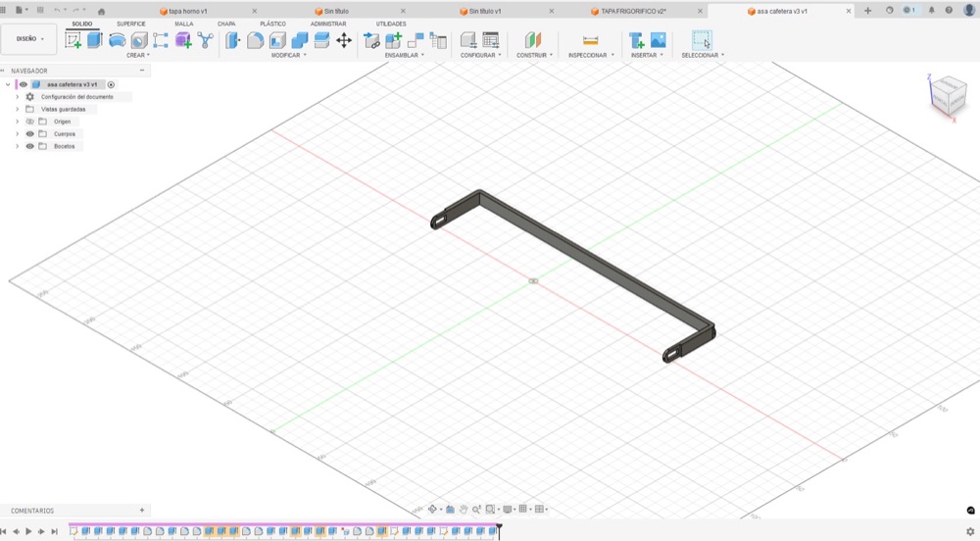This screenshot has height=541, width=980.
Task: Select the Insert Derive tool
Action: (x=636, y=40)
